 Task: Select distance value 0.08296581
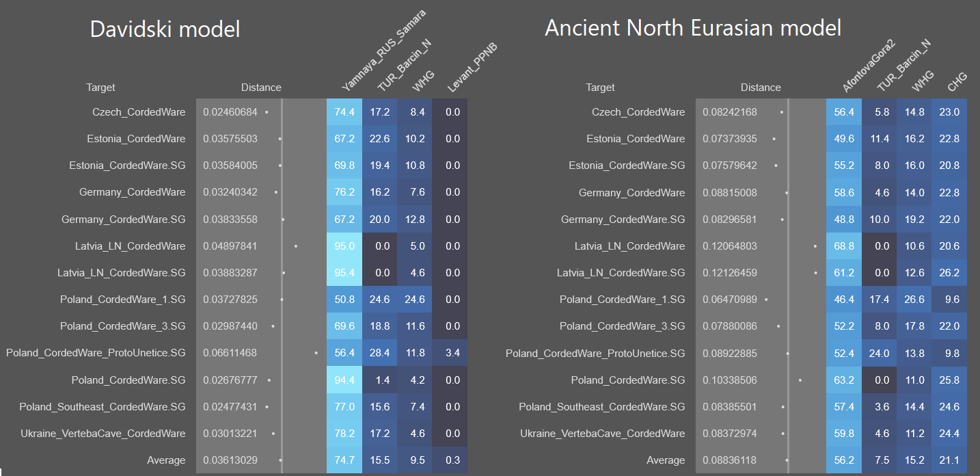730,219
